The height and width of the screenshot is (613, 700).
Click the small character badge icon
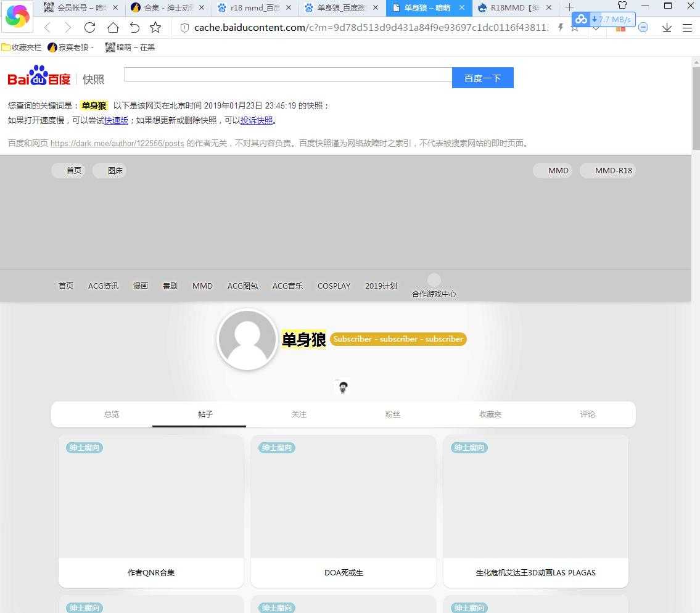[343, 387]
